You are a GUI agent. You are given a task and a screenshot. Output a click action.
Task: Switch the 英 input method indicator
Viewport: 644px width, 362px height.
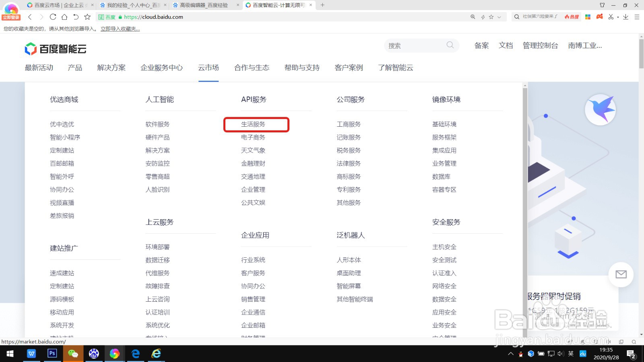point(571,354)
